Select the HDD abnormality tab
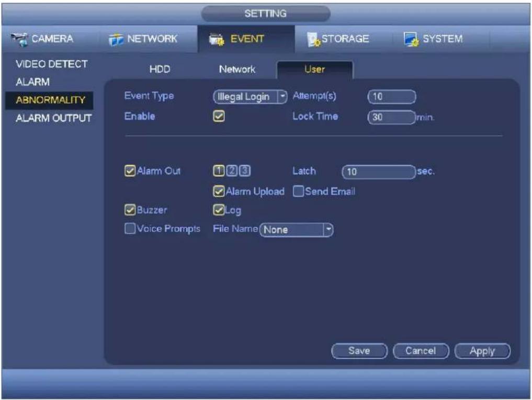The height and width of the screenshot is (400, 532). point(160,69)
